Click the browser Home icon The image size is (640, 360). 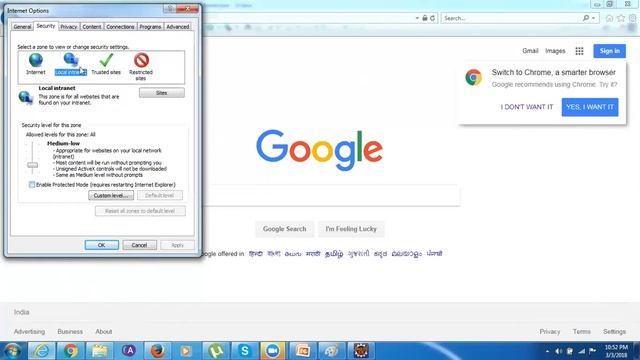609,18
